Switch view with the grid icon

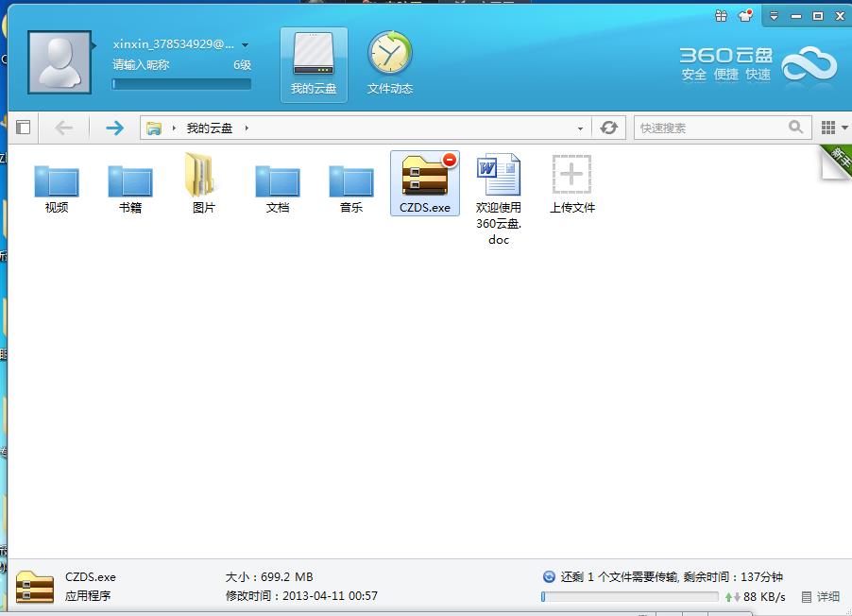point(828,128)
